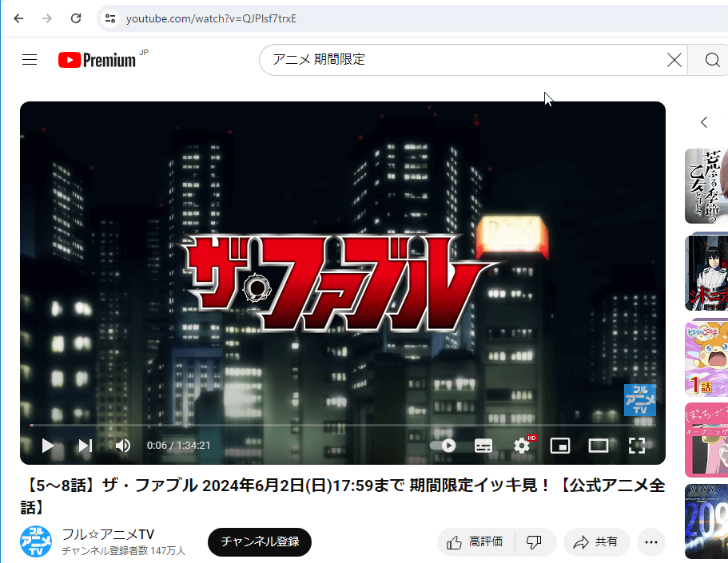
Task: Toggle autoplay switch in player
Action: (443, 446)
